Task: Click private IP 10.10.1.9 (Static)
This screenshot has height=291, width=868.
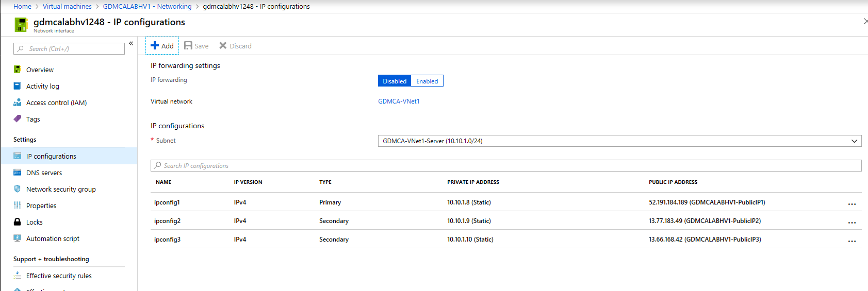Action: point(469,220)
